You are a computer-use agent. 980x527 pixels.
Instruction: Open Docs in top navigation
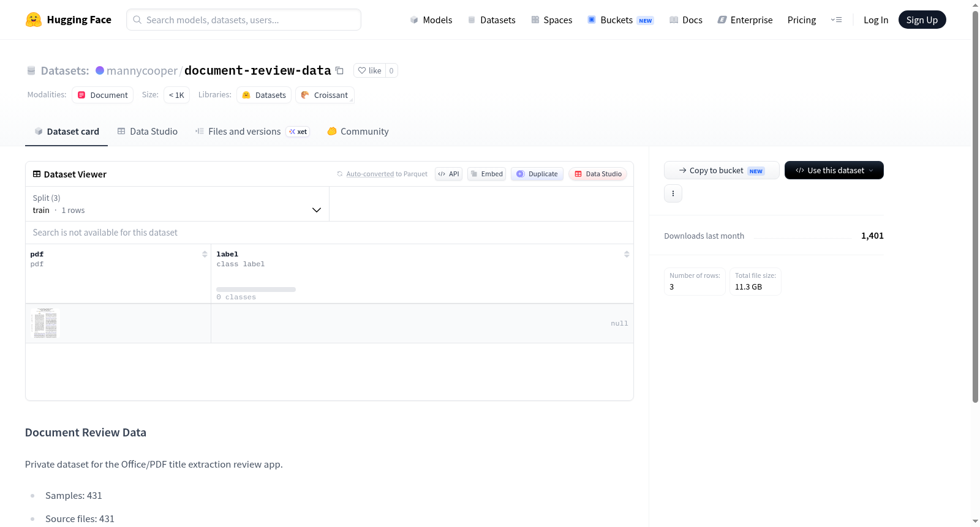(x=686, y=20)
